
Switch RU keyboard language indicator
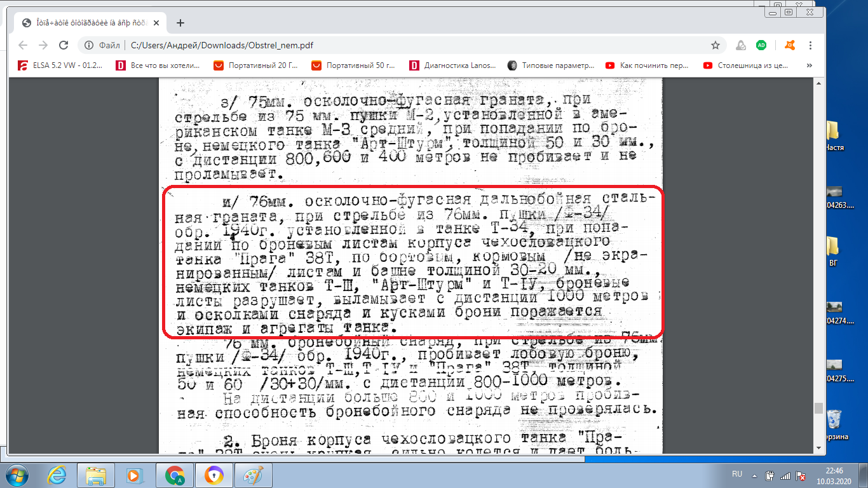(x=737, y=474)
